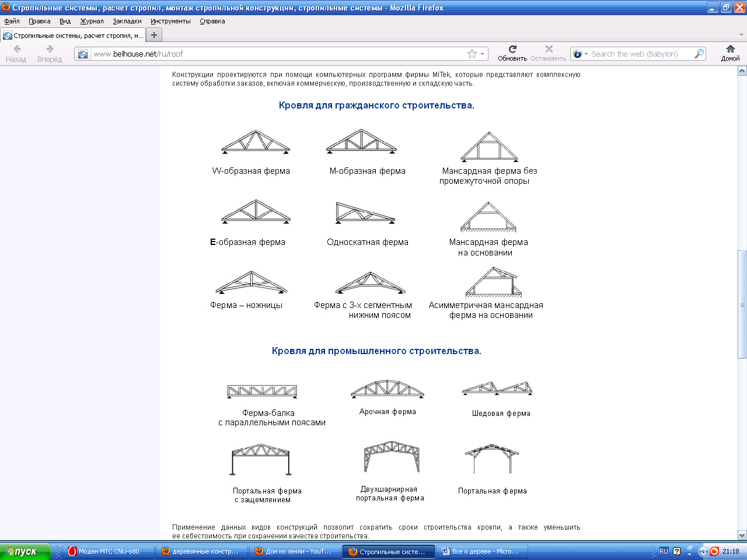
Task: Click the Арочная ферма caption
Action: click(388, 412)
